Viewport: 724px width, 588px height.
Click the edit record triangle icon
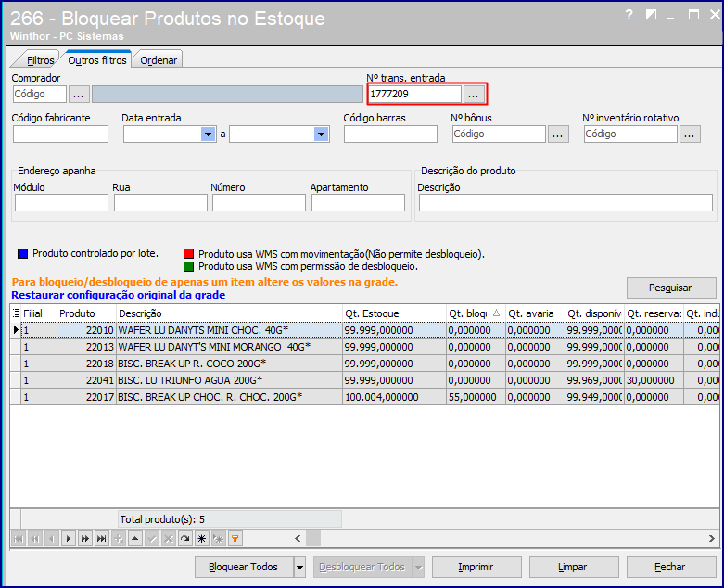pyautogui.click(x=135, y=539)
